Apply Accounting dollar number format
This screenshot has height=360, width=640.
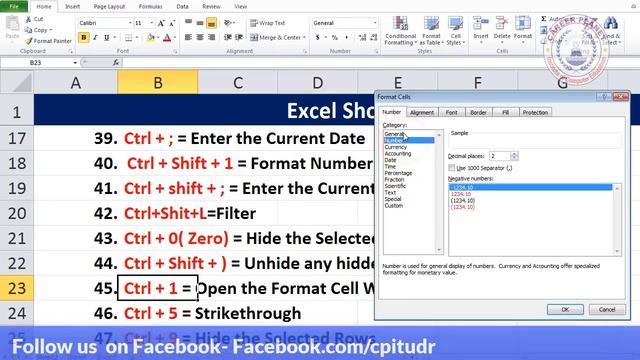318,38
